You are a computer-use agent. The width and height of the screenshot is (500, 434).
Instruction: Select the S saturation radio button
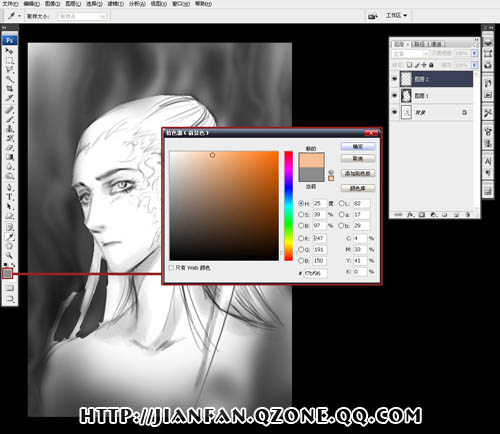click(301, 214)
